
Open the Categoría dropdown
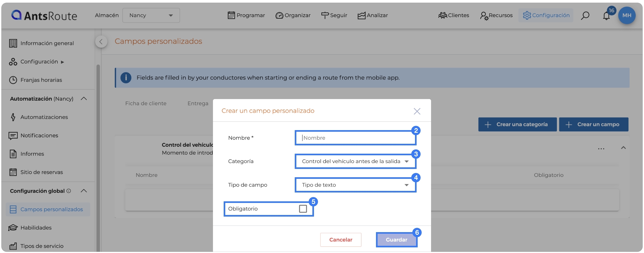[x=355, y=161]
